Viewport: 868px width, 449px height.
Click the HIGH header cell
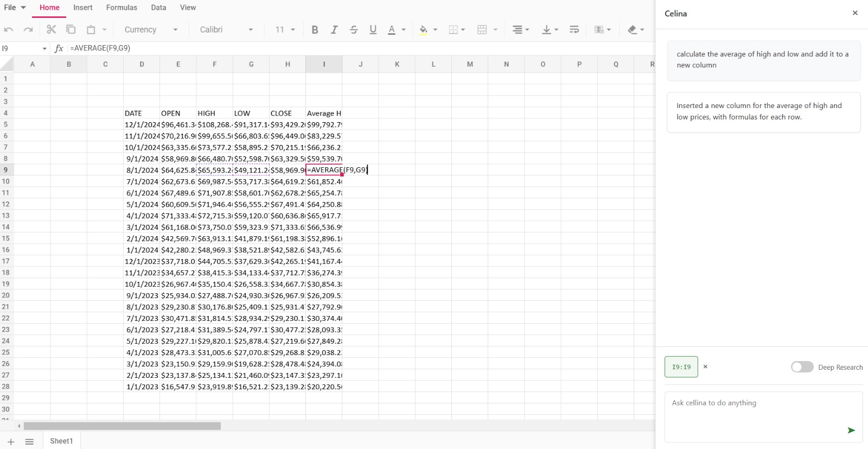[214, 113]
